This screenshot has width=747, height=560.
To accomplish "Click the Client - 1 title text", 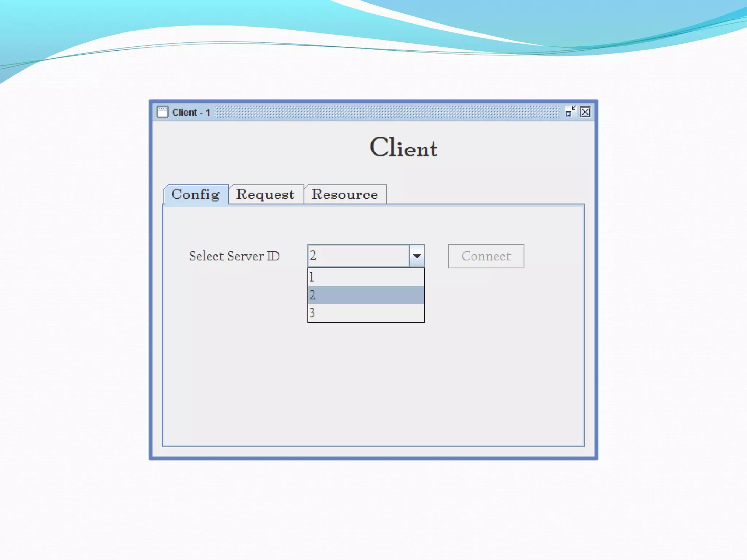I will [191, 112].
